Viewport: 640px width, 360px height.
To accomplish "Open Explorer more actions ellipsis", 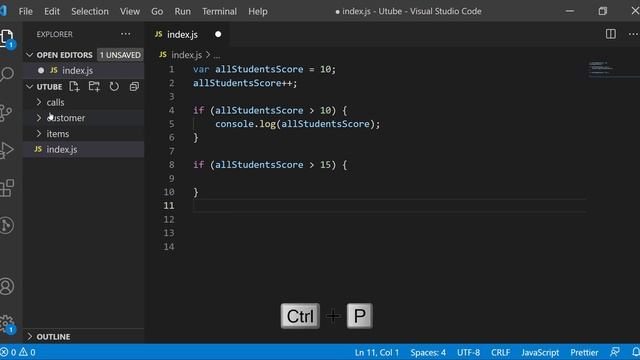I will click(x=126, y=34).
